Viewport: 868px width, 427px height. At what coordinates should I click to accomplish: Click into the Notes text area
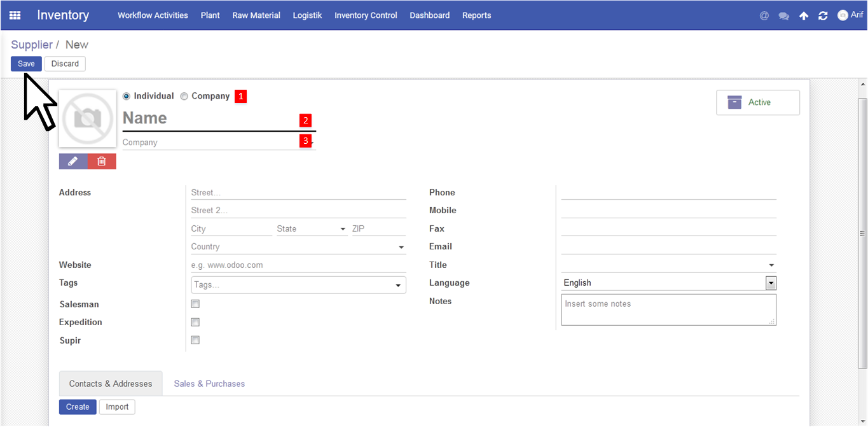(x=668, y=310)
